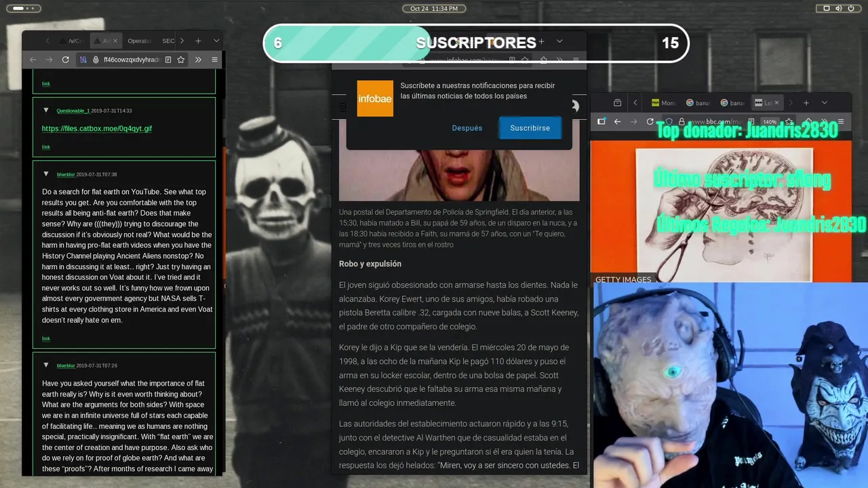Click the 'Robo y expulsión' heading in the article
Screen dimensions: 868x488
point(370,264)
